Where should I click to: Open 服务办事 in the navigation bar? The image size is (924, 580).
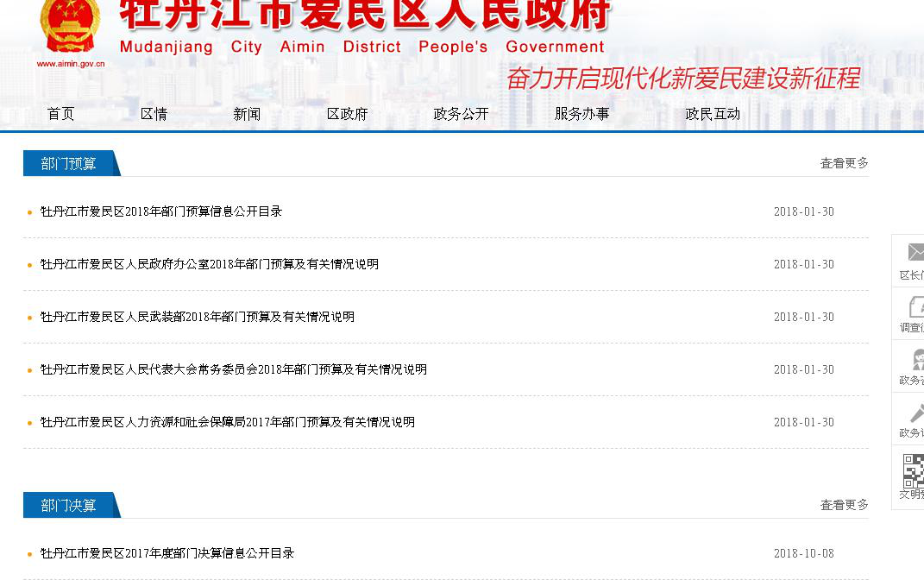(581, 114)
